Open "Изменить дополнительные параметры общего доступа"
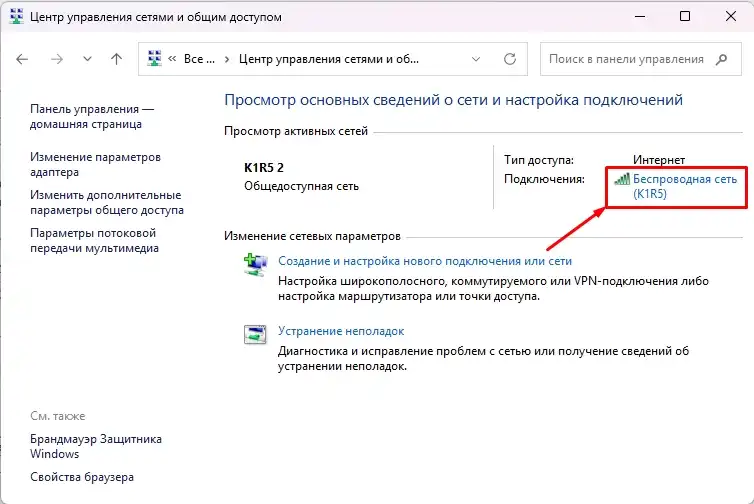The image size is (754, 504). (107, 202)
